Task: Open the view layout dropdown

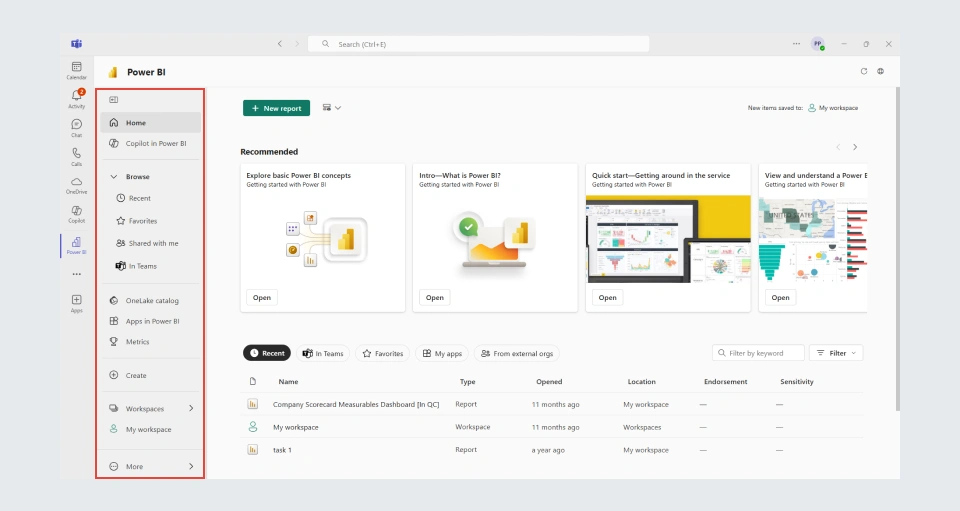Action: pos(332,108)
